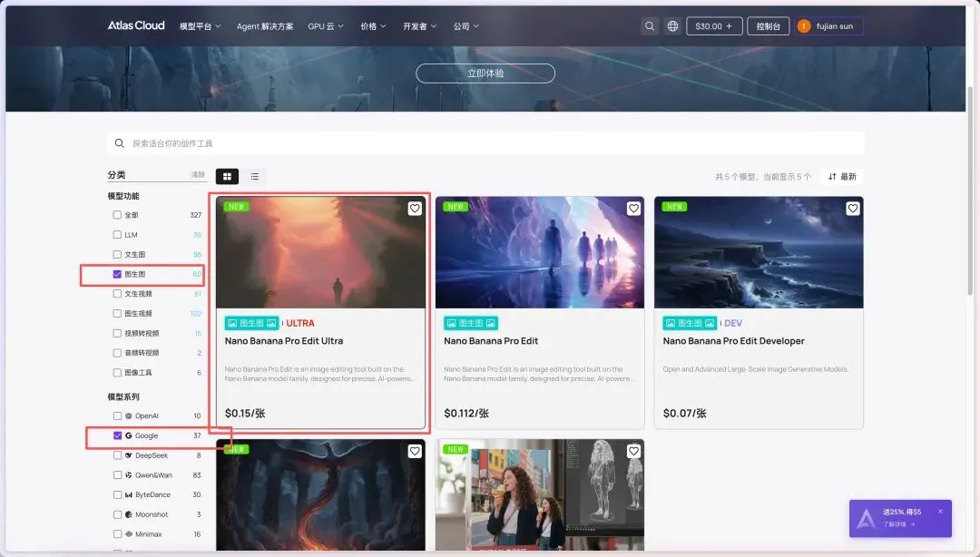980x557 pixels.
Task: Click the DeepSeek logo icon
Action: (x=129, y=455)
